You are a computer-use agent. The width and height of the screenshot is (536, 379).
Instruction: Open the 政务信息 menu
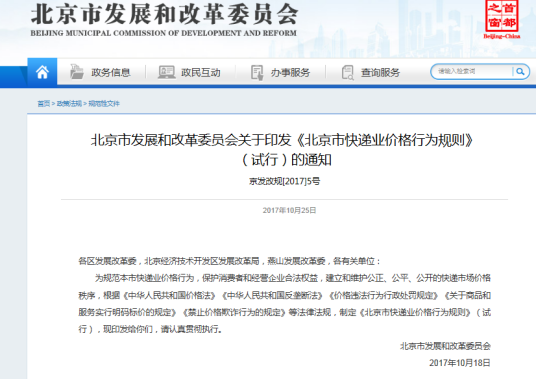110,72
